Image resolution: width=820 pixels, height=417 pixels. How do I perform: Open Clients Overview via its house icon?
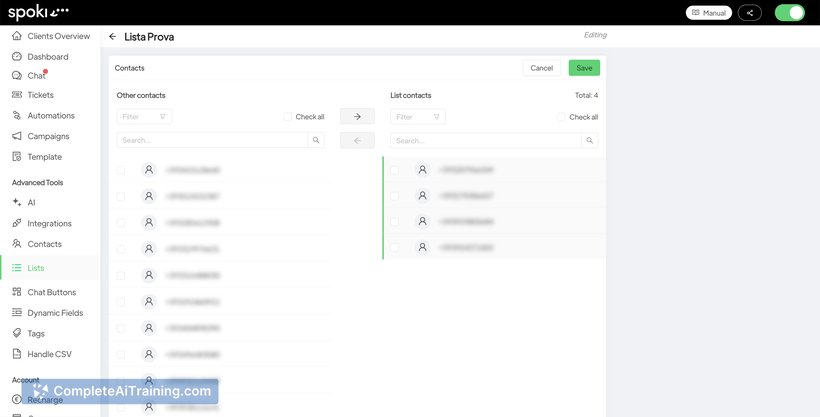[x=17, y=36]
